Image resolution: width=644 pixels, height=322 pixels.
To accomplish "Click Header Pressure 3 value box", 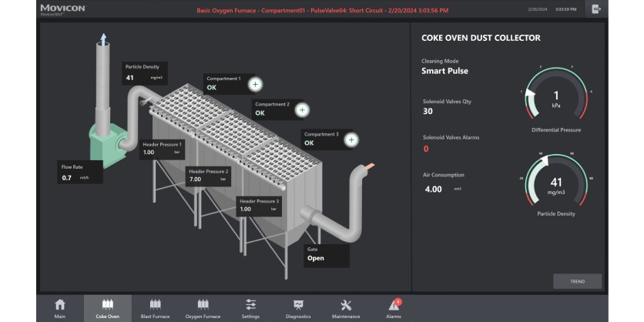I will [x=259, y=206].
